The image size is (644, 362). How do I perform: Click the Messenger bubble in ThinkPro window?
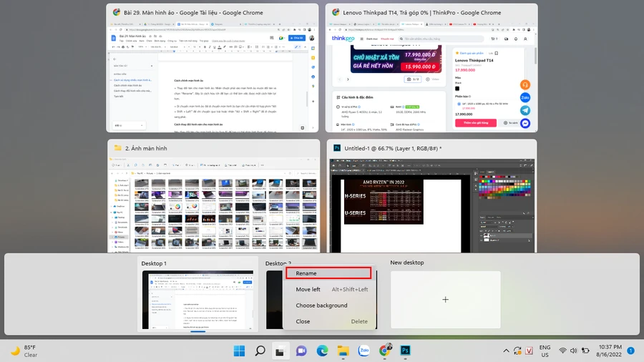click(x=525, y=123)
